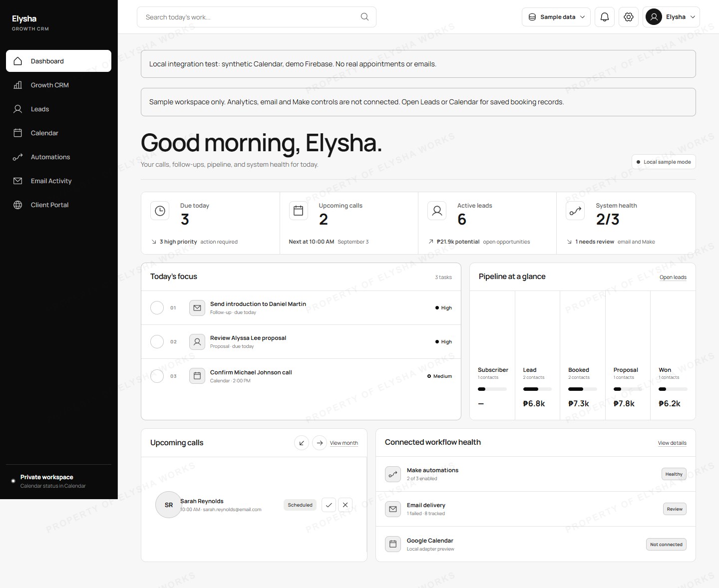Viewport: 719px width, 588px height.
Task: Open settings gear in top bar
Action: point(629,17)
